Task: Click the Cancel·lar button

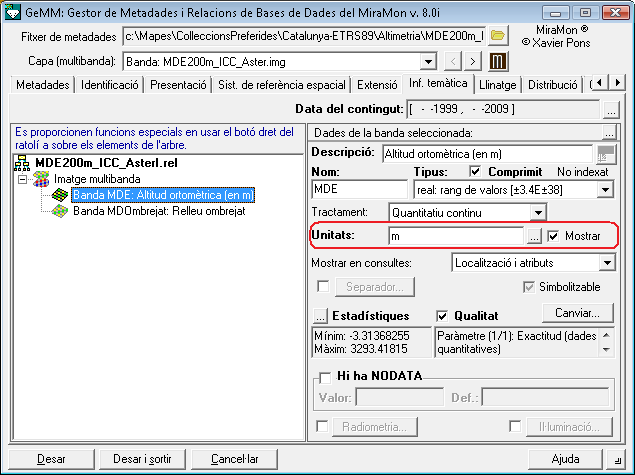Action: pyautogui.click(x=234, y=459)
